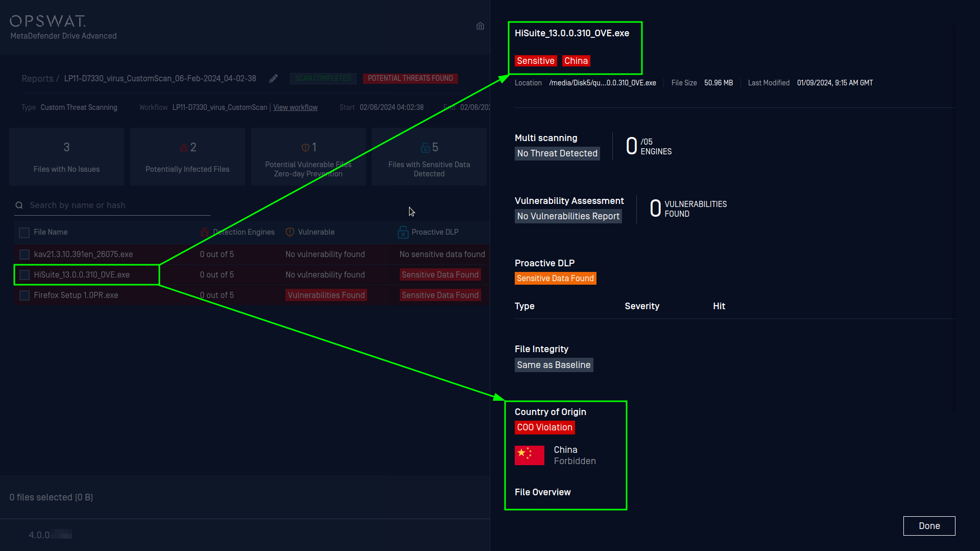Click the COO Violation badge

point(544,427)
